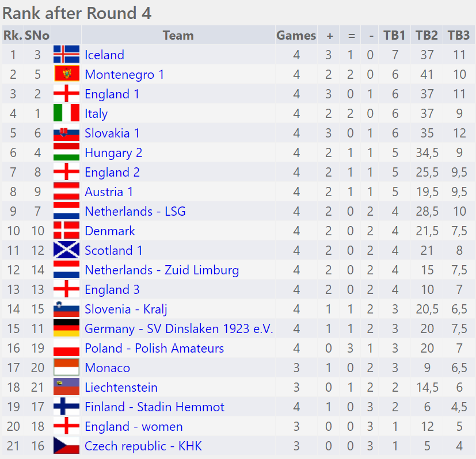Viewport: 476px width, 459px height.
Task: Click the Team column header
Action: pos(178,35)
